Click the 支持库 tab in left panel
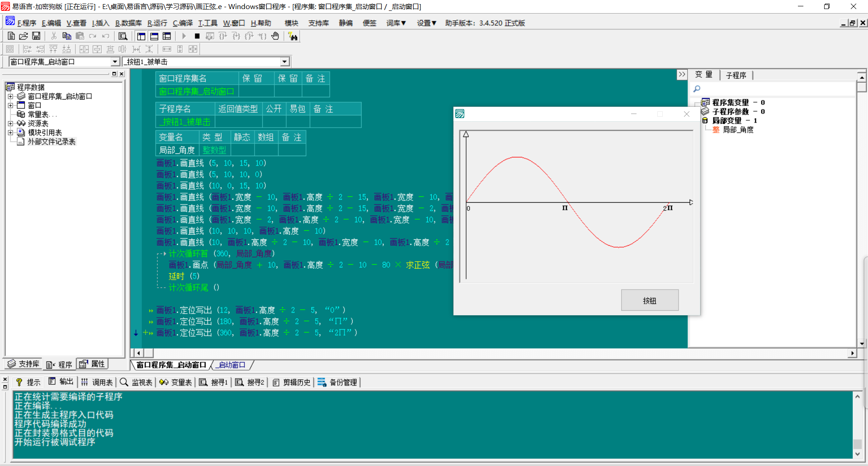Image resolution: width=868 pixels, height=466 pixels. point(24,364)
